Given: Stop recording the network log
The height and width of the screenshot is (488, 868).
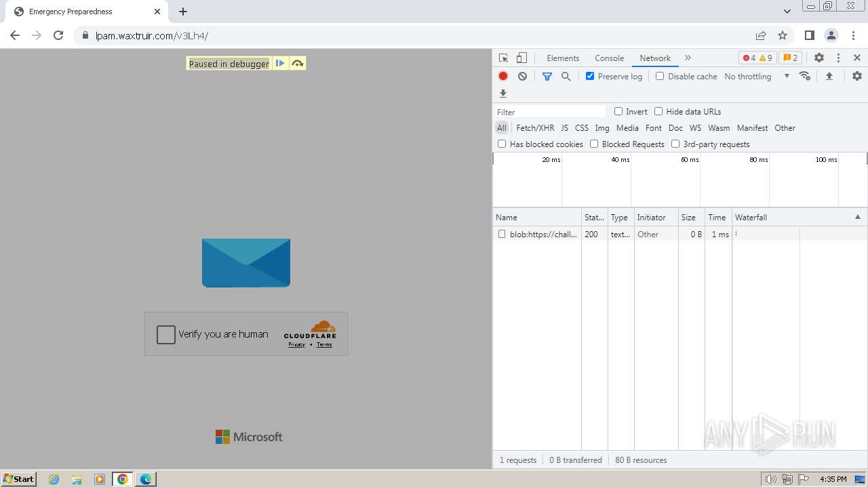Looking at the screenshot, I should click(503, 77).
